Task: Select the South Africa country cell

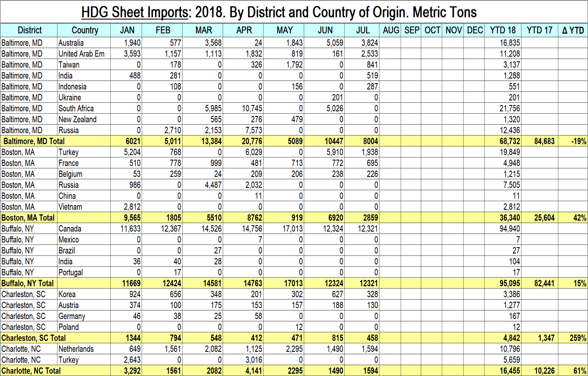Action: click(76, 109)
